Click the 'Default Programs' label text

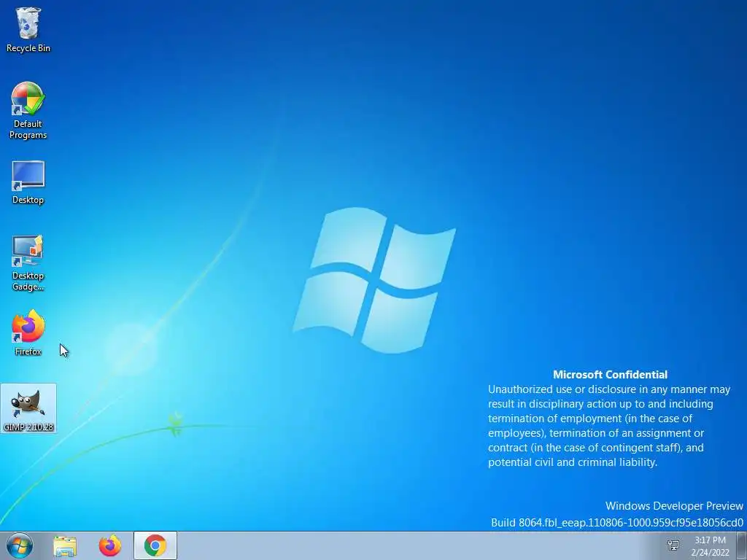point(28,130)
